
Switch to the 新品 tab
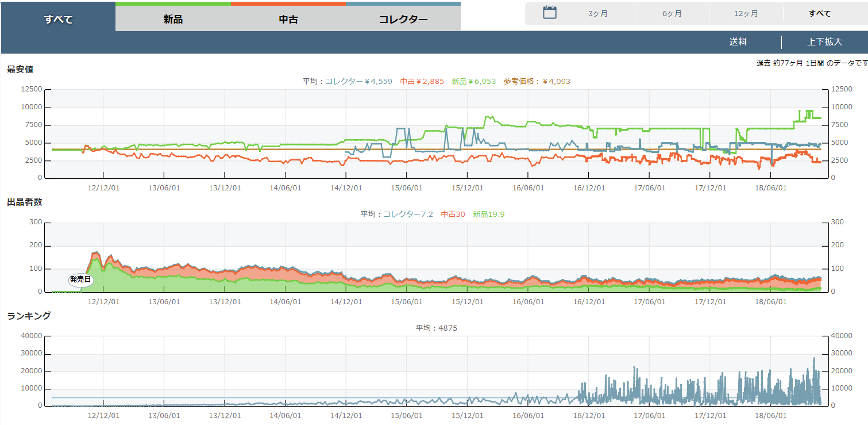point(173,19)
